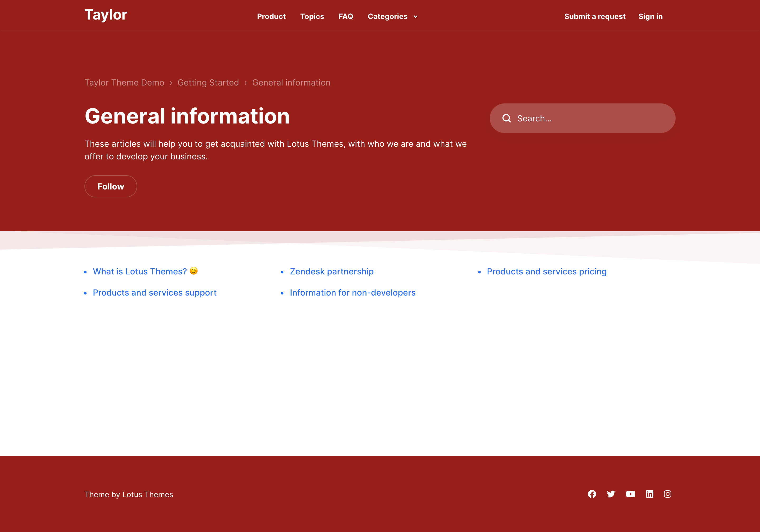
Task: Open the YouTube icon in footer
Action: click(x=630, y=494)
